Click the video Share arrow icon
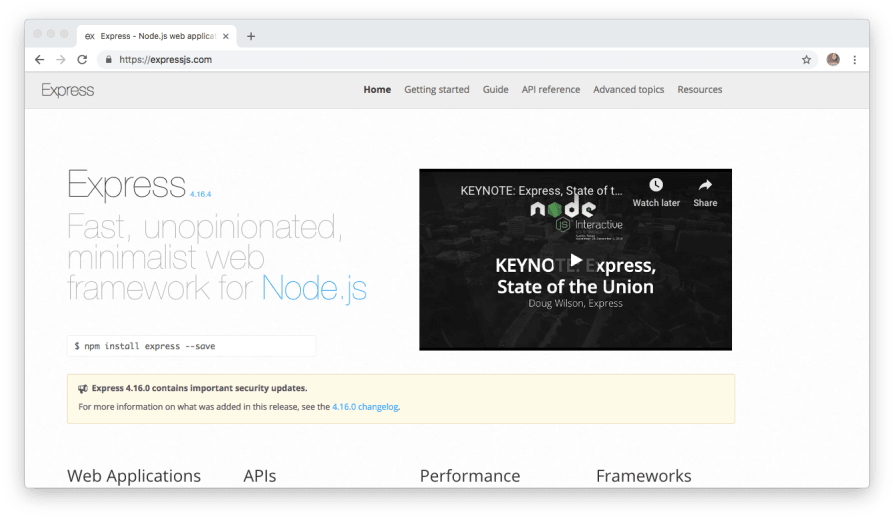The height and width of the screenshot is (517, 893). [x=705, y=186]
